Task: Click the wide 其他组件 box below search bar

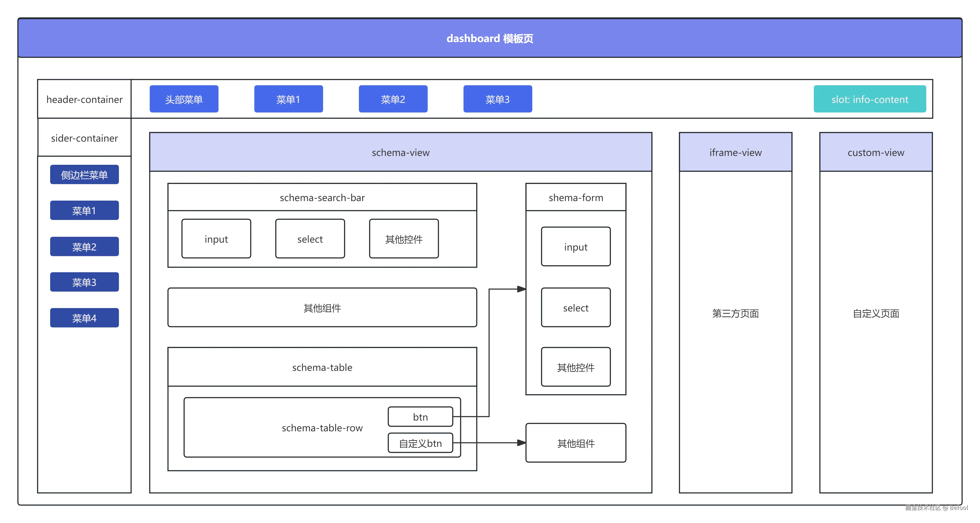Action: 322,307
